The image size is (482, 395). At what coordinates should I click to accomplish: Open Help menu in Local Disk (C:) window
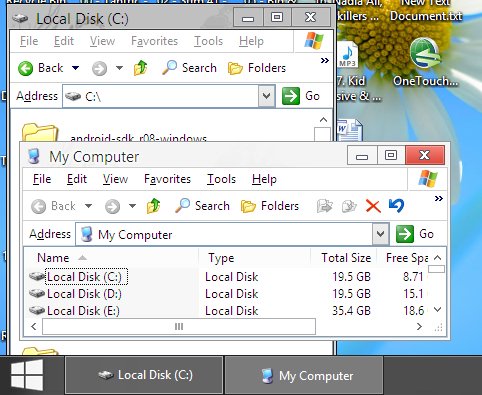pos(251,41)
